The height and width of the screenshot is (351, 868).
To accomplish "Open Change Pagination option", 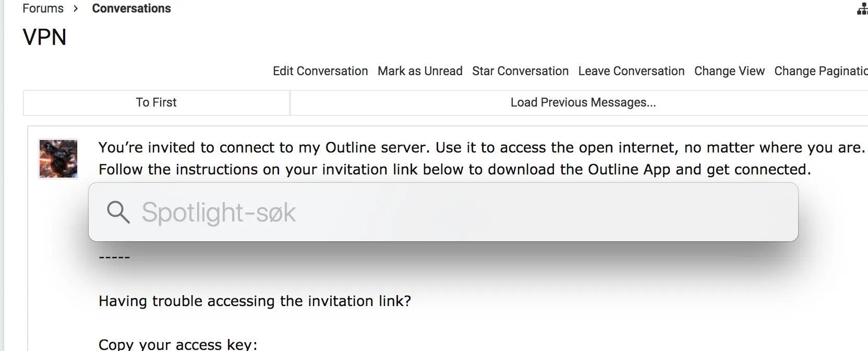I will pyautogui.click(x=821, y=71).
